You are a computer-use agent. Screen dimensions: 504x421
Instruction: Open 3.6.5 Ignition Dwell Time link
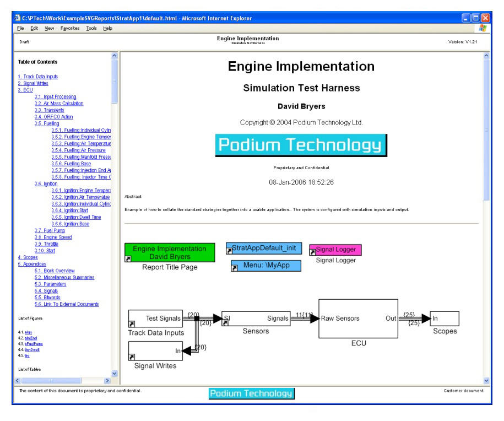tap(76, 217)
